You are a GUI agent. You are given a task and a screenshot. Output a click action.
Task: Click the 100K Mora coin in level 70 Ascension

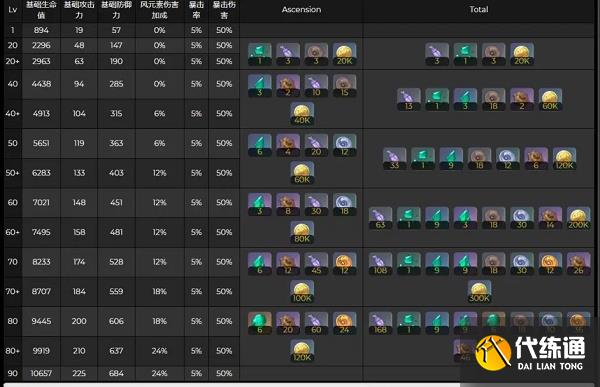302,291
